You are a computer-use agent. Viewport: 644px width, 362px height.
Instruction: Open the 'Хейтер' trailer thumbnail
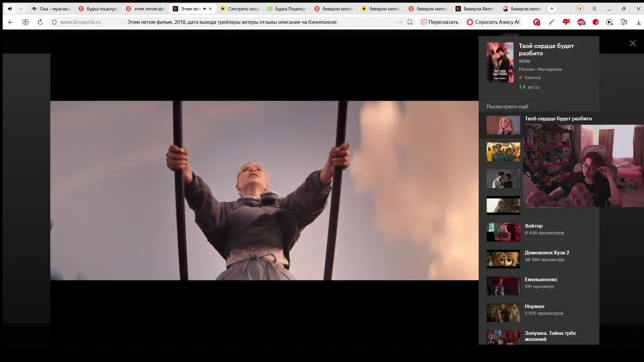[503, 232]
